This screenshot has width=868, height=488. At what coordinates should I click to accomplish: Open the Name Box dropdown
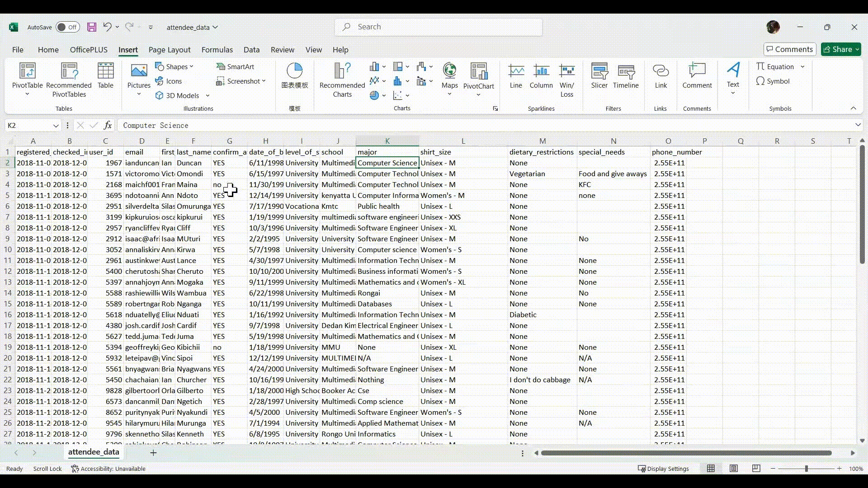click(x=56, y=126)
